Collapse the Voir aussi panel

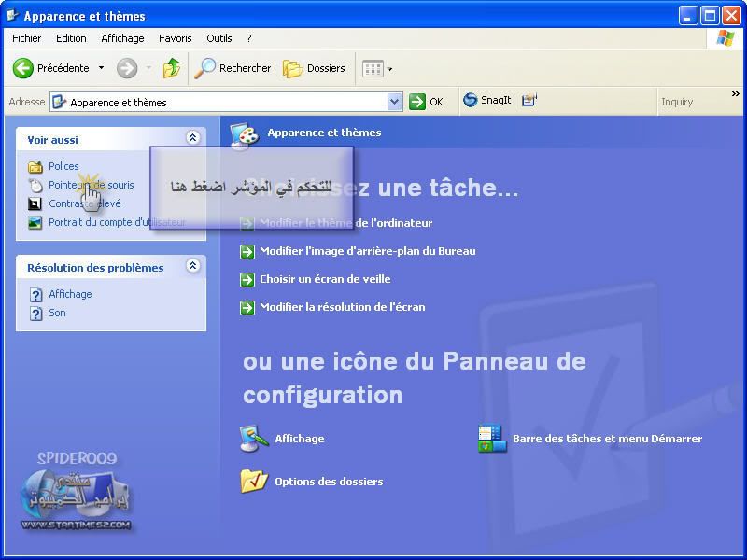tap(192, 138)
